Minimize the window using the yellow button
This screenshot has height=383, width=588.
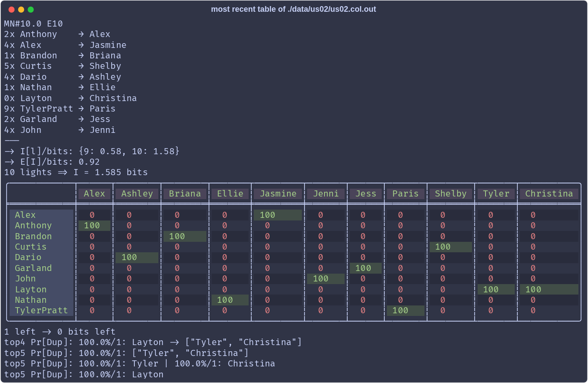(x=21, y=10)
